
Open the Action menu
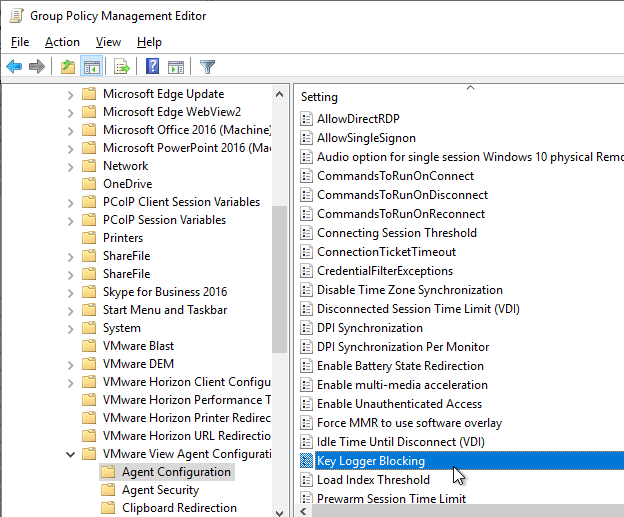62,42
